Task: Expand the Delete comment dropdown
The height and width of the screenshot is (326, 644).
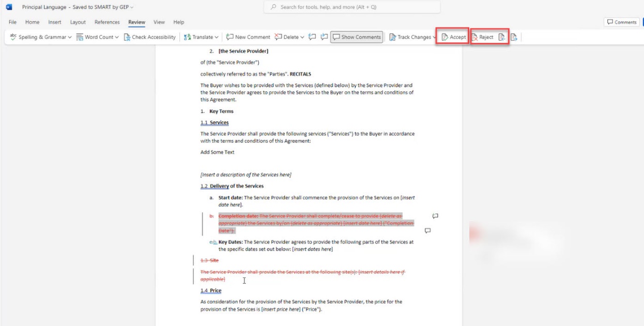Action: pos(302,37)
